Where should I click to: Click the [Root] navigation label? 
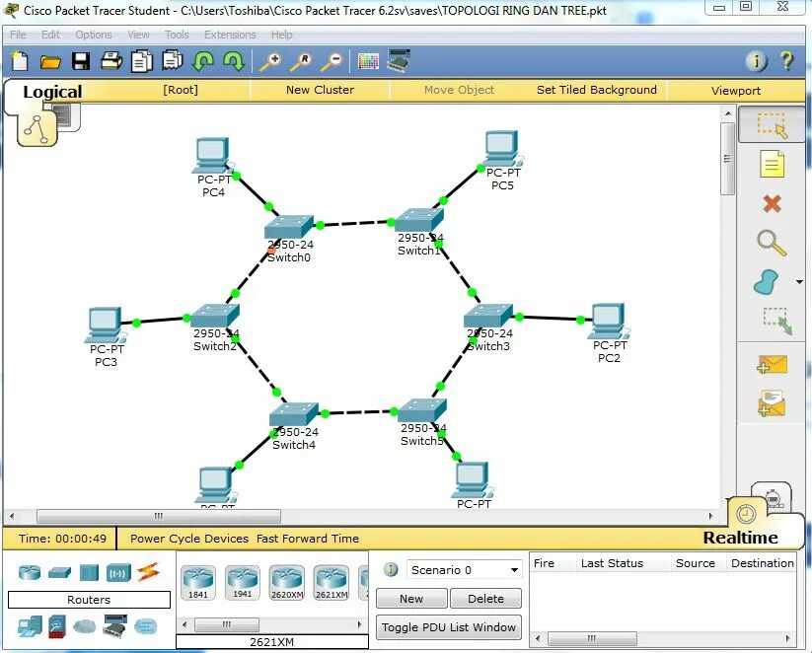tap(181, 90)
